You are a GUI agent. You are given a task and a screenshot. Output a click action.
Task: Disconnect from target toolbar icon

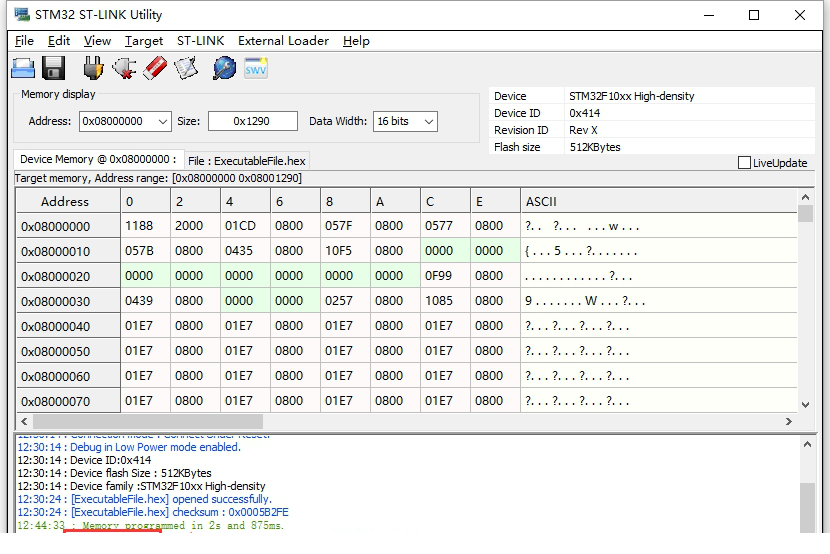coord(124,68)
